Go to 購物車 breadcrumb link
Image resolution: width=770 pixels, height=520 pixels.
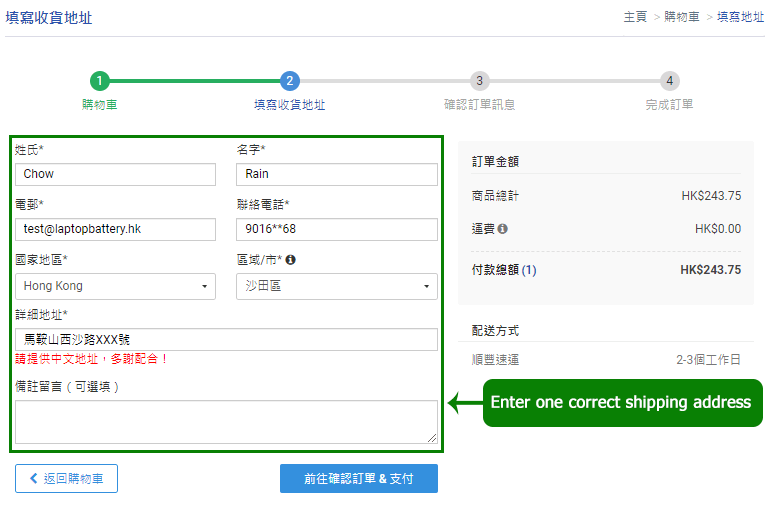click(x=682, y=17)
